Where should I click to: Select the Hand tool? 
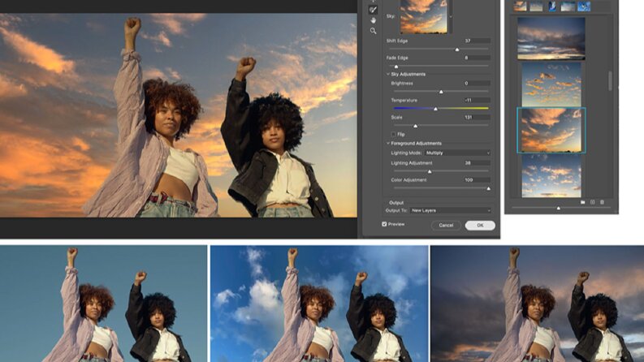click(373, 20)
